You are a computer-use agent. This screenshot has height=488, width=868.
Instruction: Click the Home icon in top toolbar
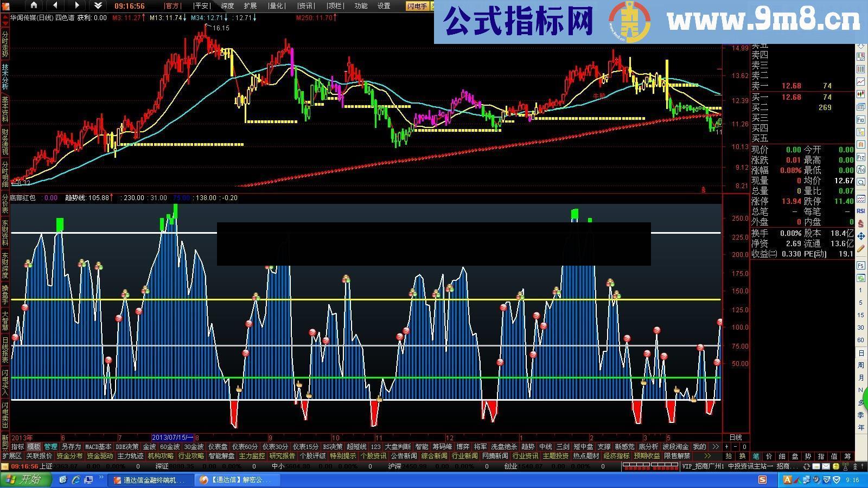pyautogui.click(x=34, y=5)
